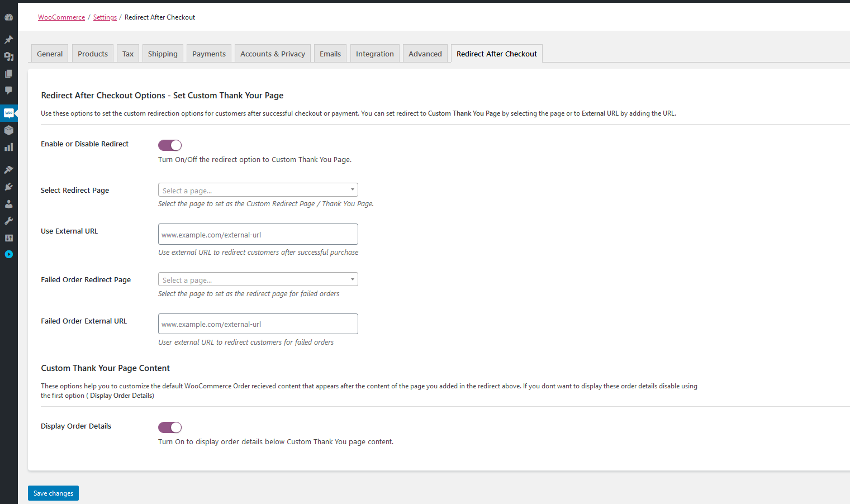
Task: Click the 'Enable or Disable Redirect' label
Action: point(84,144)
